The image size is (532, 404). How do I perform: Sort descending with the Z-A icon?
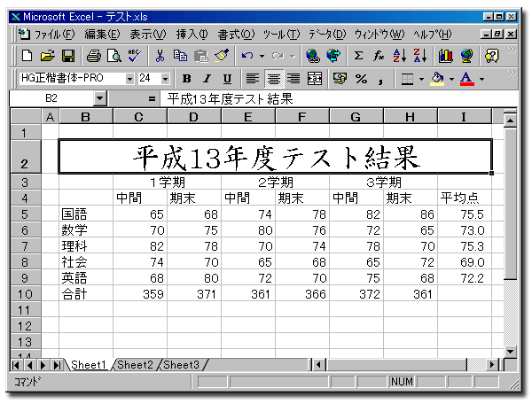pos(420,56)
